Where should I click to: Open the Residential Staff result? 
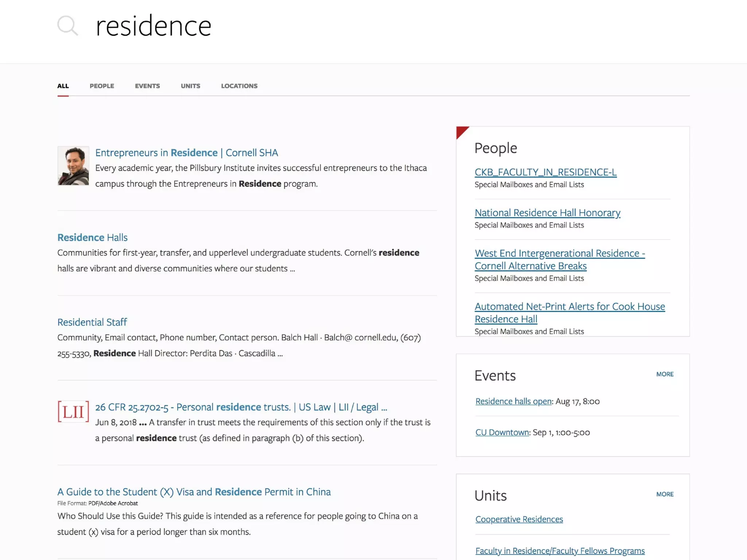pos(92,322)
